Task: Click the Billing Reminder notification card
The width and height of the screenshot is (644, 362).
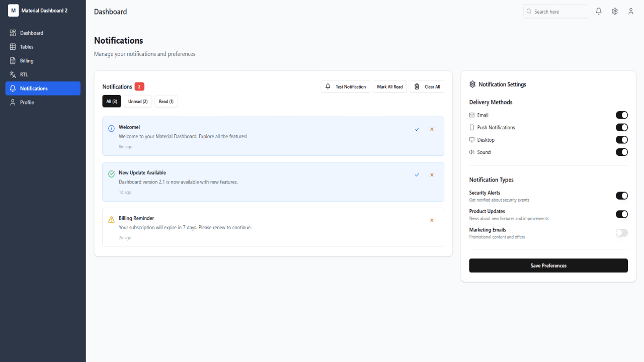Action: coord(273,227)
